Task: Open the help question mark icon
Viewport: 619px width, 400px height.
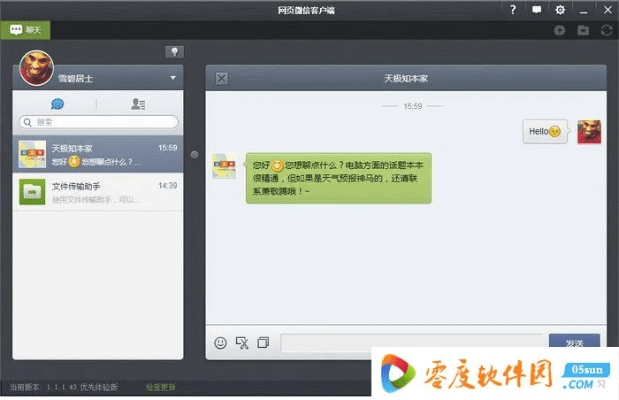Action: click(513, 9)
